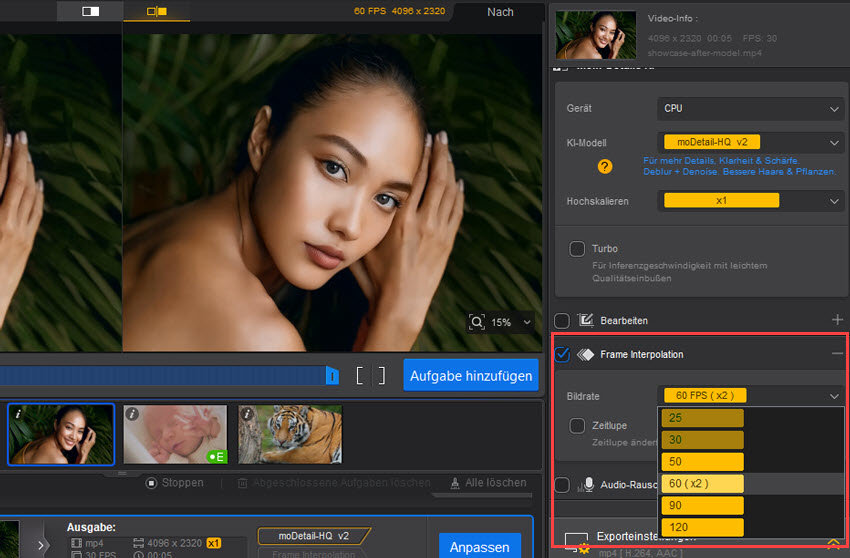Click the Audio-Rausch microphone icon
850x558 pixels.
pyautogui.click(x=585, y=485)
